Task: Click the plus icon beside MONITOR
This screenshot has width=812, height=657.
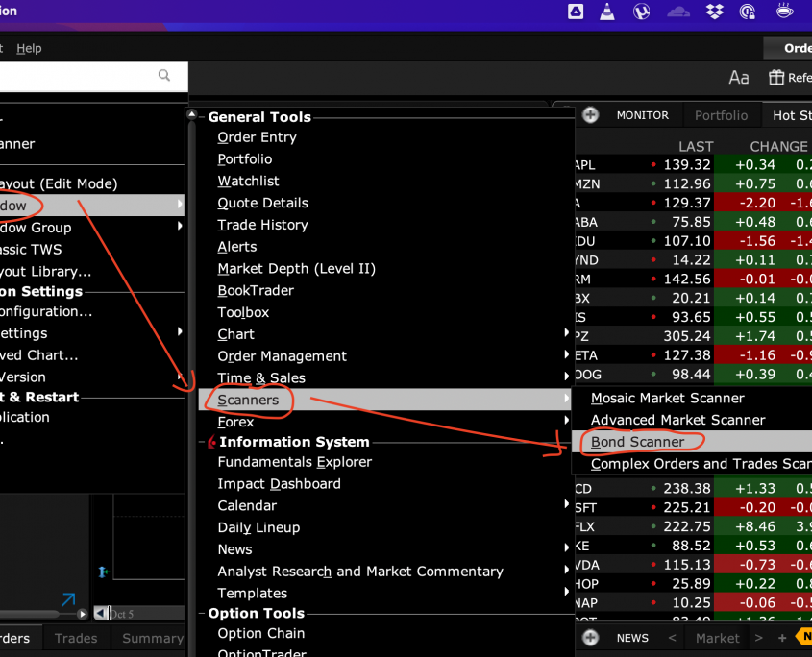Action: [x=590, y=115]
